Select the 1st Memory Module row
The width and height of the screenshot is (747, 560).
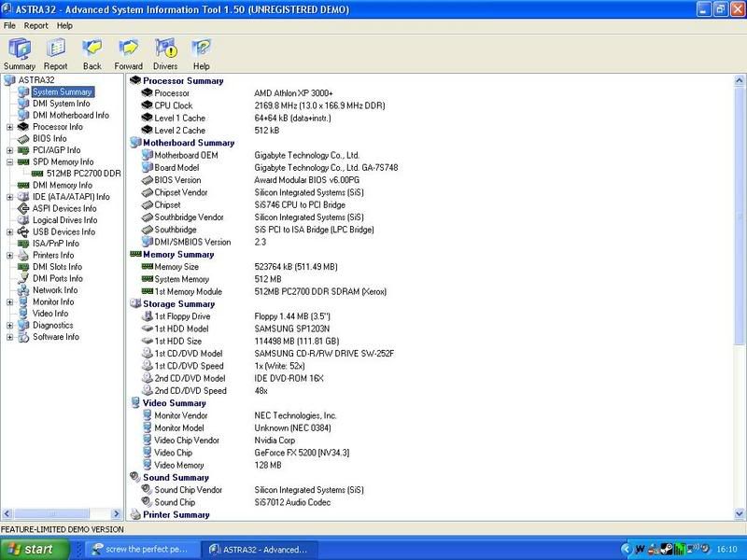tap(264, 291)
